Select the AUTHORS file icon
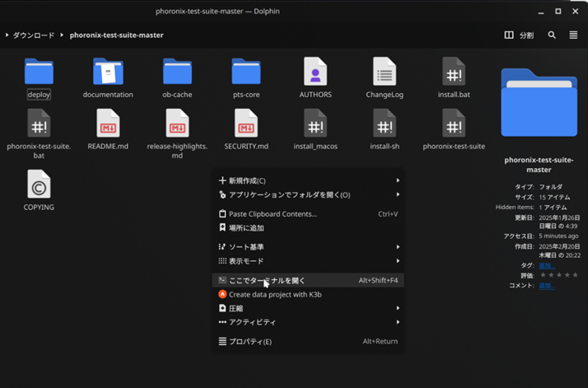This screenshot has width=588, height=388. pos(315,72)
